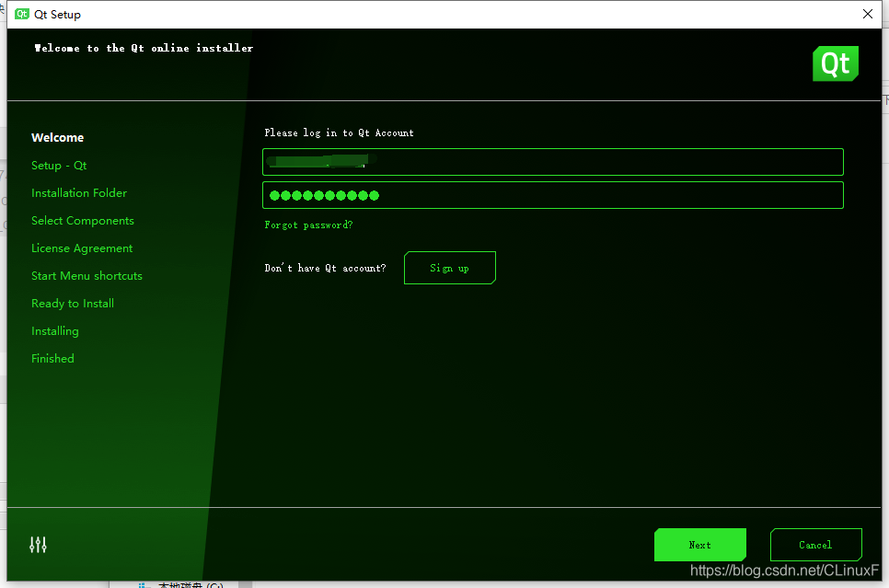889x588 pixels.
Task: Select the Select Components step
Action: [x=83, y=221]
